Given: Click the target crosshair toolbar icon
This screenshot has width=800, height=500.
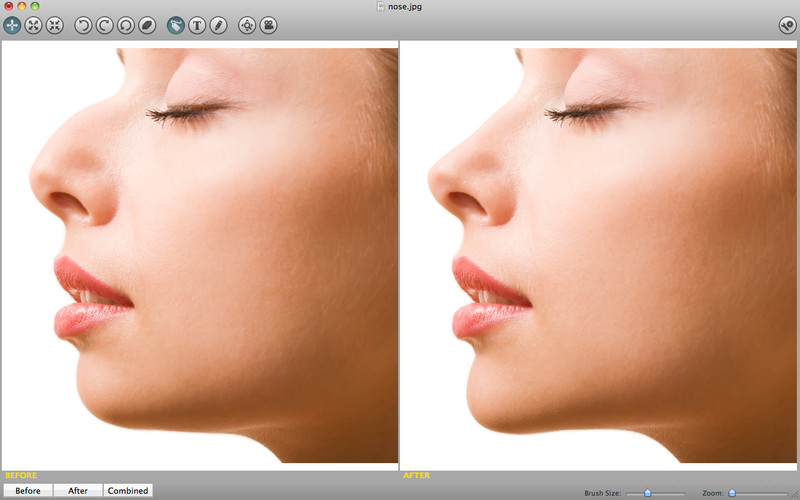Looking at the screenshot, I should coord(247,26).
